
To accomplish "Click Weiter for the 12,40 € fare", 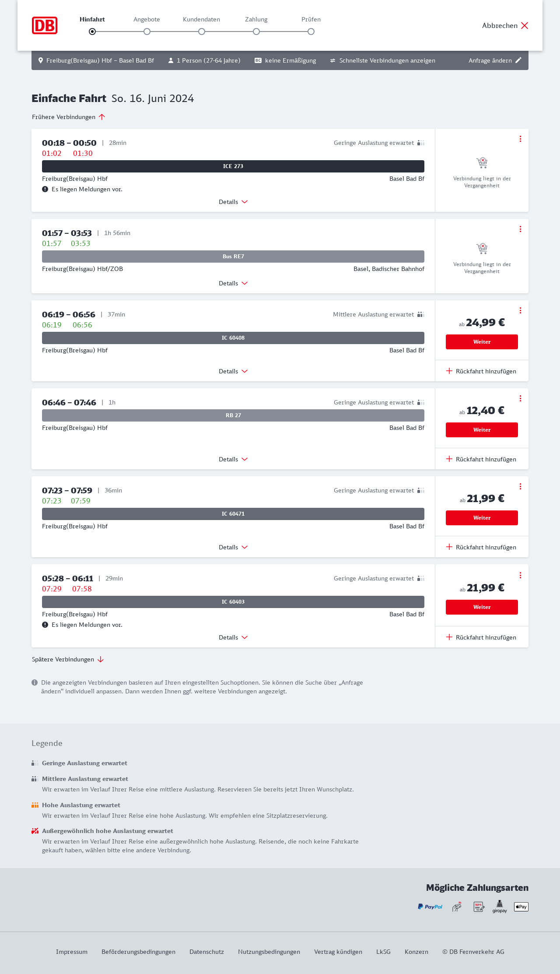I will point(482,430).
